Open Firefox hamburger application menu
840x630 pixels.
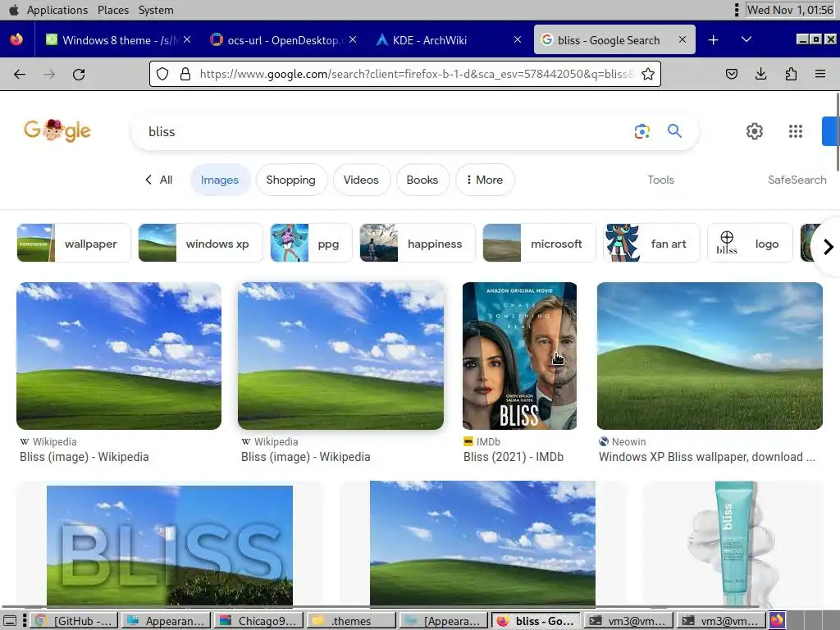pyautogui.click(x=820, y=74)
